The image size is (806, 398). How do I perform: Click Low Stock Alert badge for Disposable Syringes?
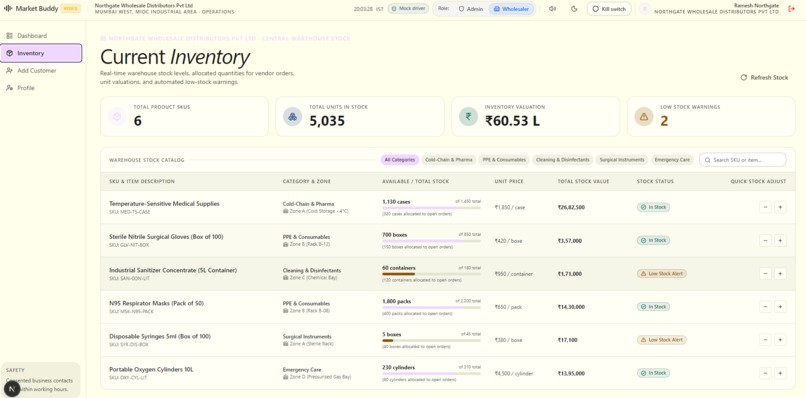click(662, 340)
